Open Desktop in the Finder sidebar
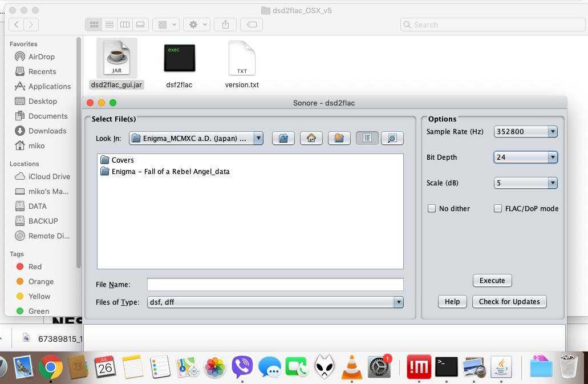 point(35,101)
